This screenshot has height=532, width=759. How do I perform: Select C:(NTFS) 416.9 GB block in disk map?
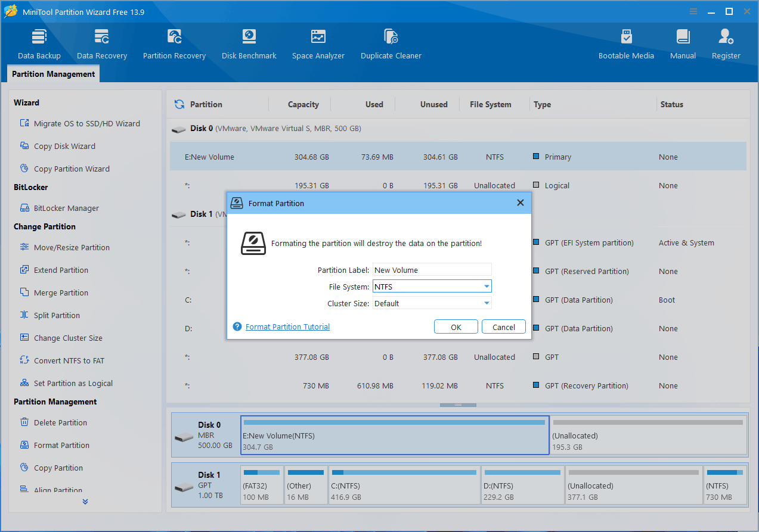[404, 486]
